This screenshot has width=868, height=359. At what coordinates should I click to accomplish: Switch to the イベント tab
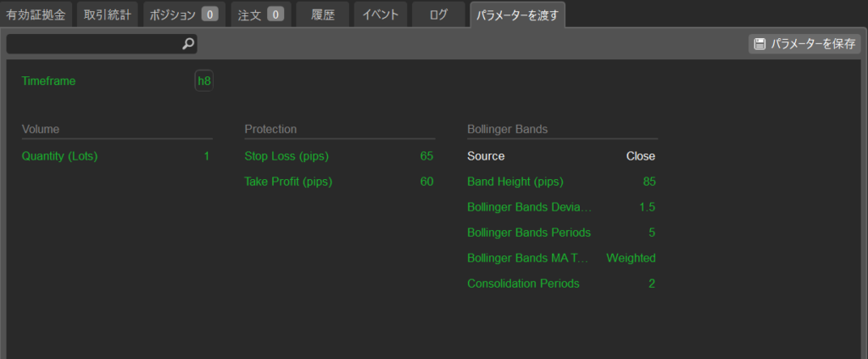(380, 14)
